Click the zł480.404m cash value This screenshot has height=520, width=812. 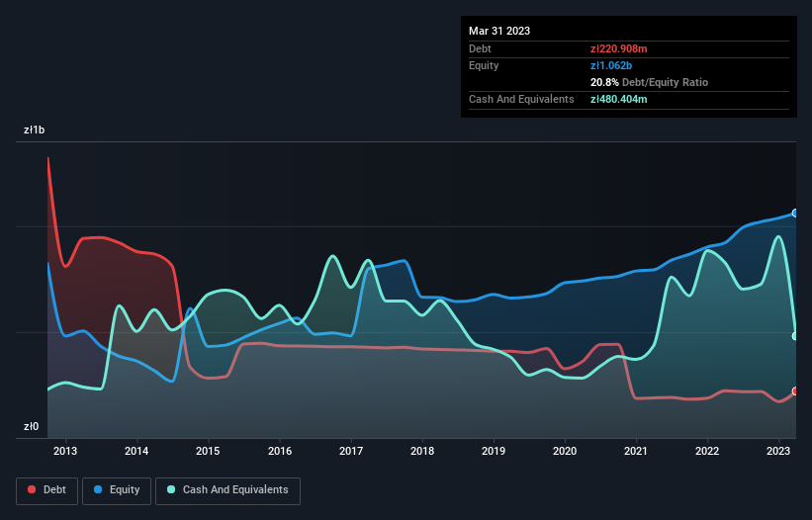pyautogui.click(x=619, y=99)
